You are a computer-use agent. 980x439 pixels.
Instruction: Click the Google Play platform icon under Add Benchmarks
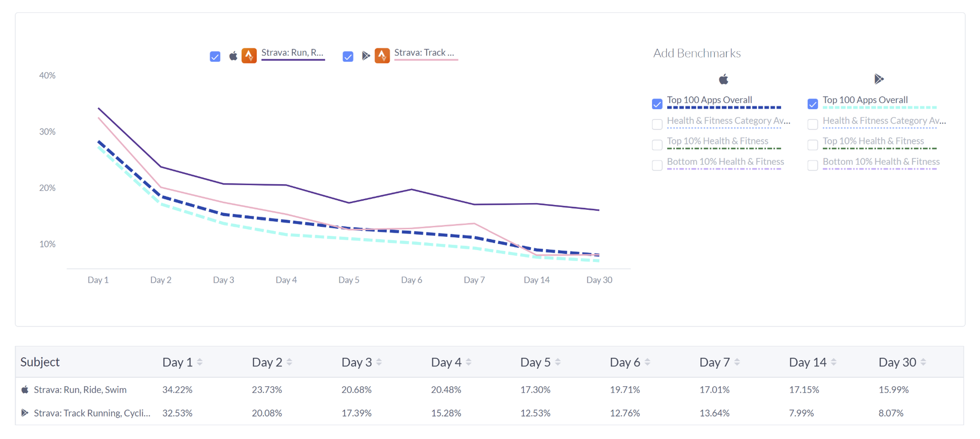(879, 79)
